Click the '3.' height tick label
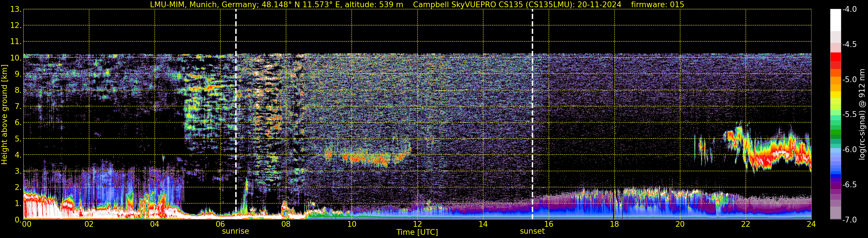Viewport: 868px width, 238px height. coord(18,171)
